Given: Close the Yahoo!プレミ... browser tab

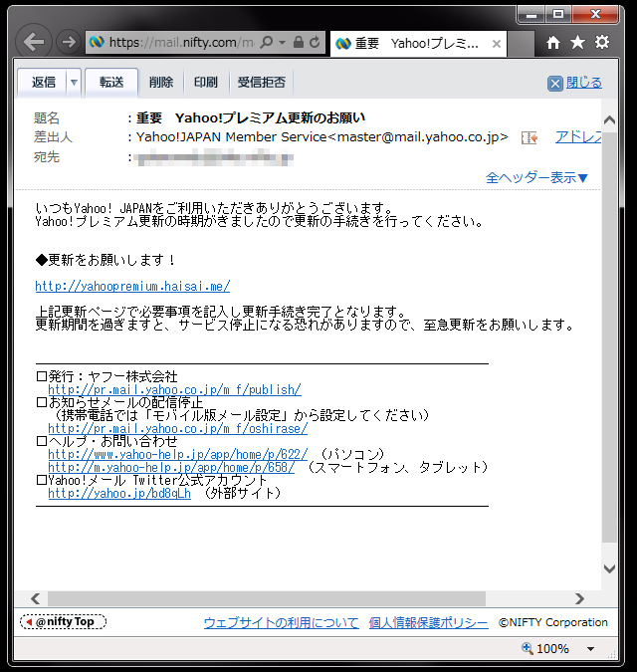Looking at the screenshot, I should [x=497, y=43].
